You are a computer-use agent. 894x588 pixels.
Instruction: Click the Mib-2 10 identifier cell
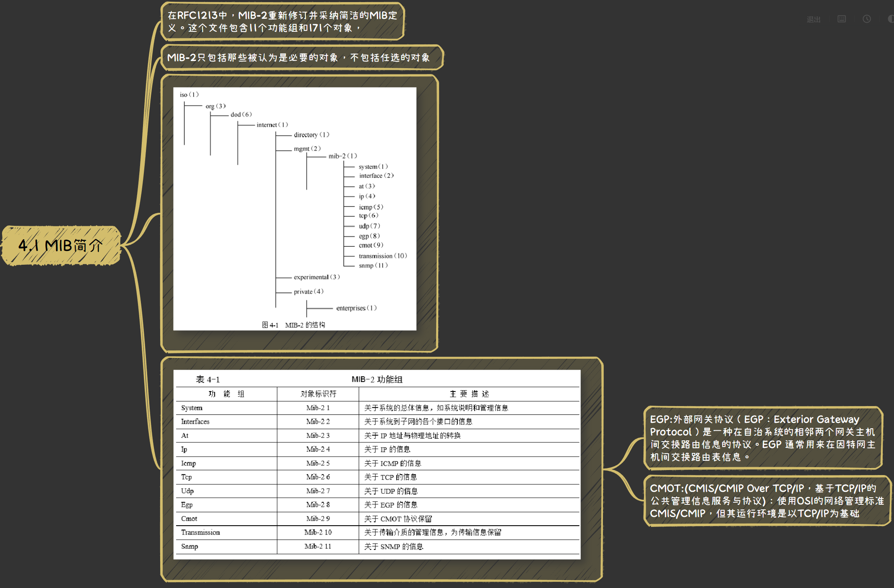tap(318, 532)
